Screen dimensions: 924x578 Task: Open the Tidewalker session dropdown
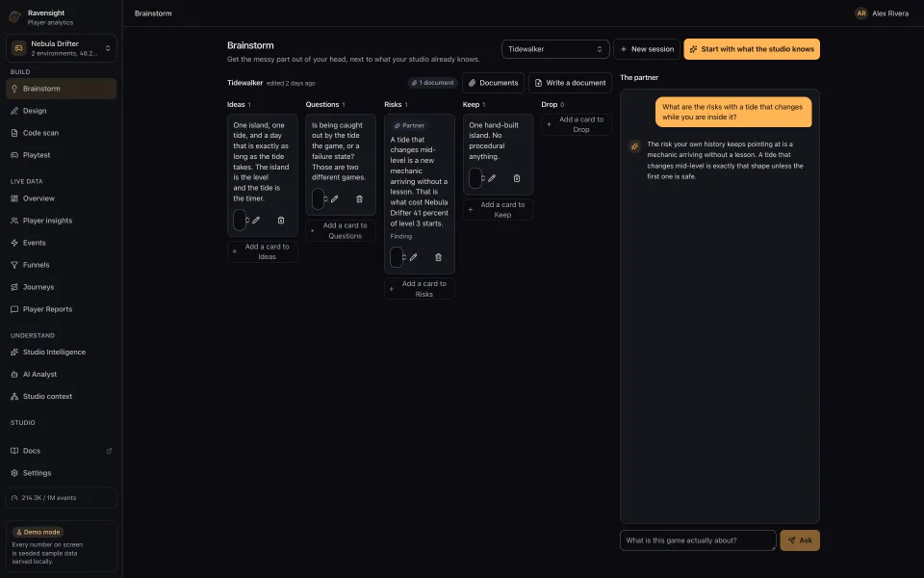pyautogui.click(x=555, y=49)
